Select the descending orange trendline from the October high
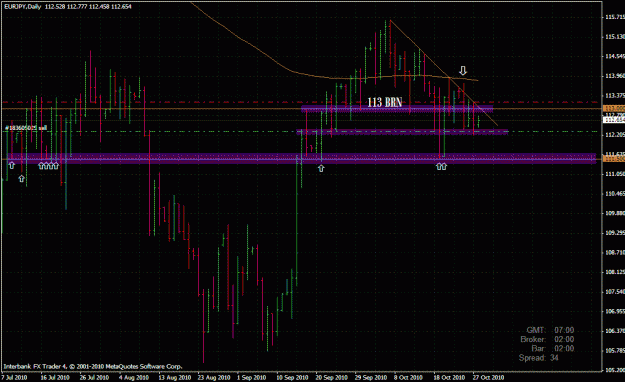The height and width of the screenshot is (382, 625). pos(444,72)
